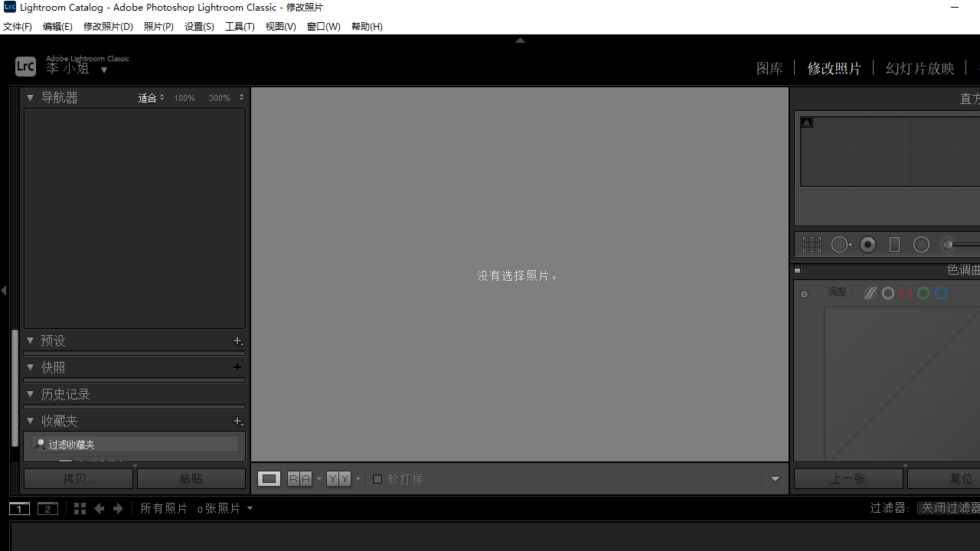The height and width of the screenshot is (551, 980).
Task: Click the 拷贝... button
Action: 78,478
